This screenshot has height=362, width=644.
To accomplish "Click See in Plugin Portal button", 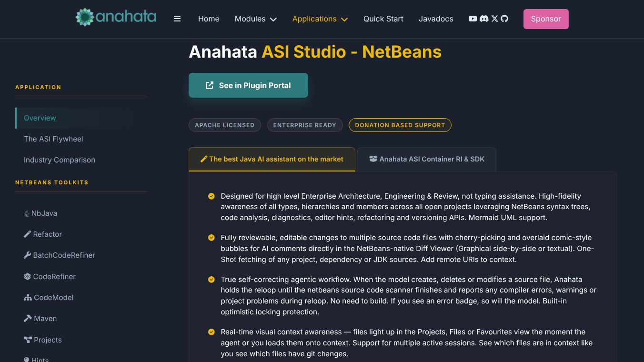I will [x=248, y=85].
